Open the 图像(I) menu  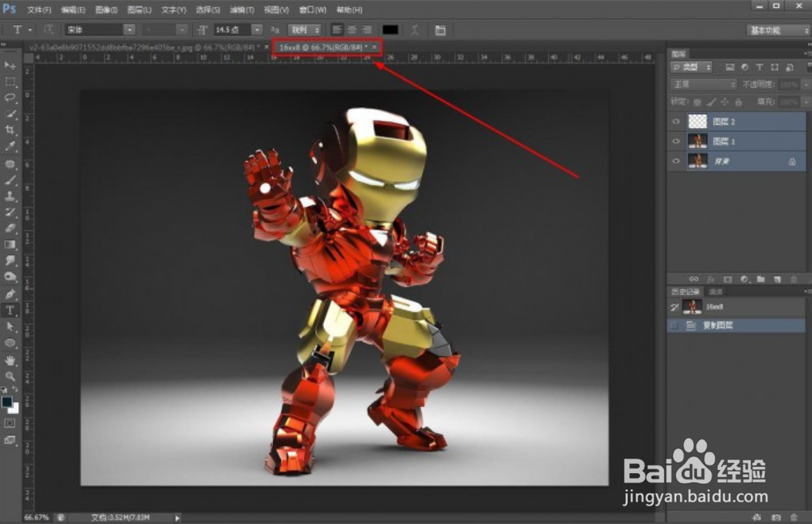[106, 10]
